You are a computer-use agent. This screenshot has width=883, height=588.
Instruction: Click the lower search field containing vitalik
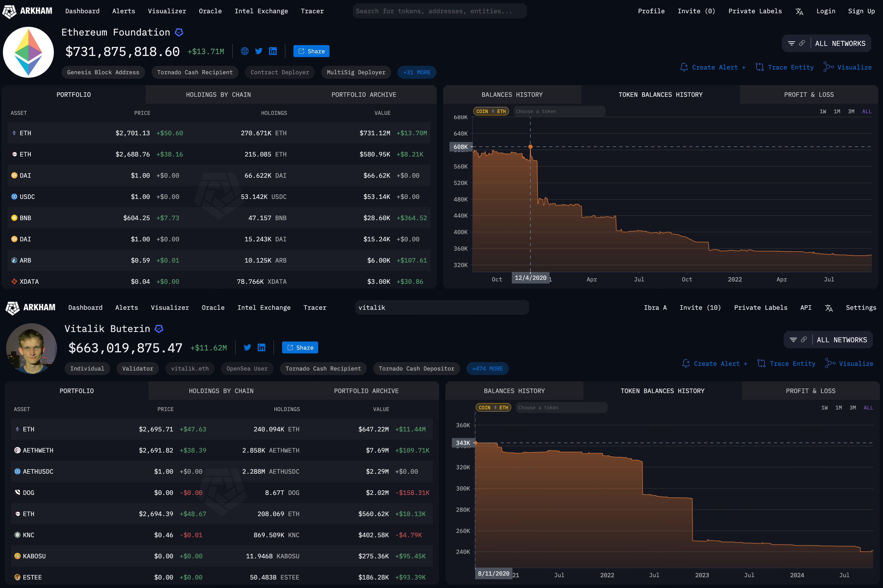(x=442, y=307)
